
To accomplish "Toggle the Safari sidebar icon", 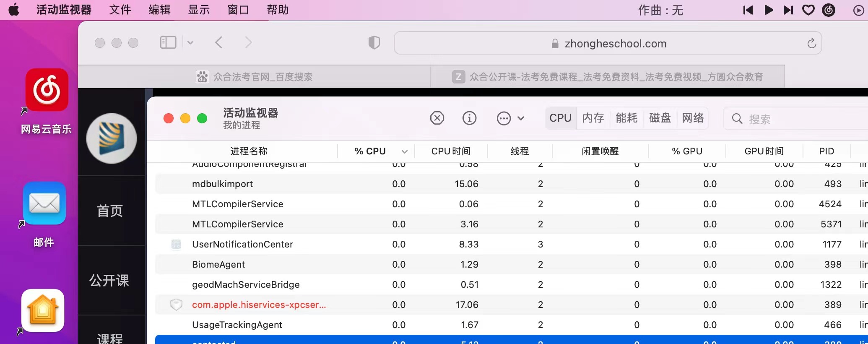I will [x=168, y=42].
